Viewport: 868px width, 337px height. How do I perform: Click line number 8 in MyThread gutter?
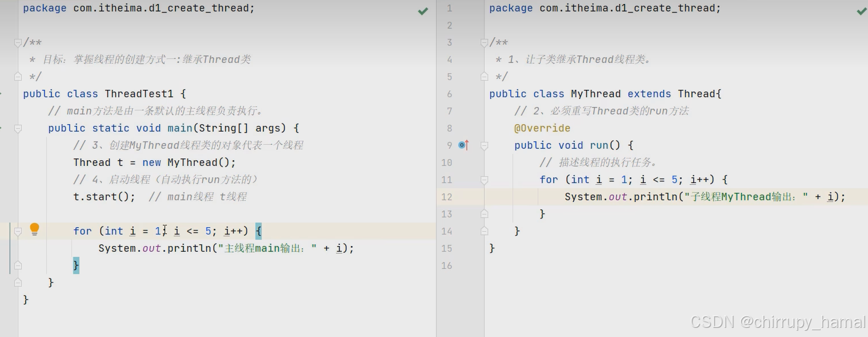pos(449,128)
